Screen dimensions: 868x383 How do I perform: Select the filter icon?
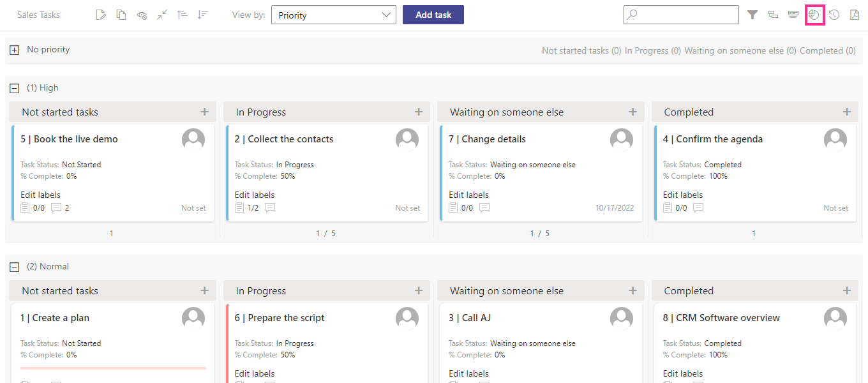tap(753, 14)
